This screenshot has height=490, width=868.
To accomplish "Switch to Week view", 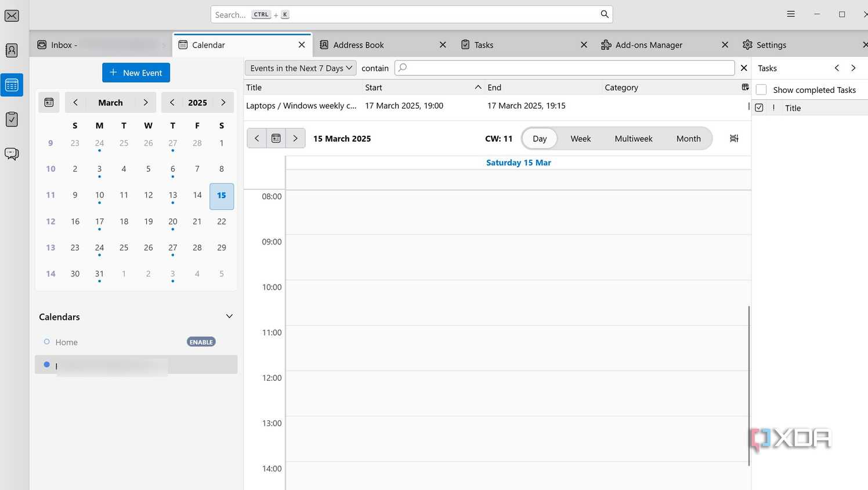I will (580, 139).
